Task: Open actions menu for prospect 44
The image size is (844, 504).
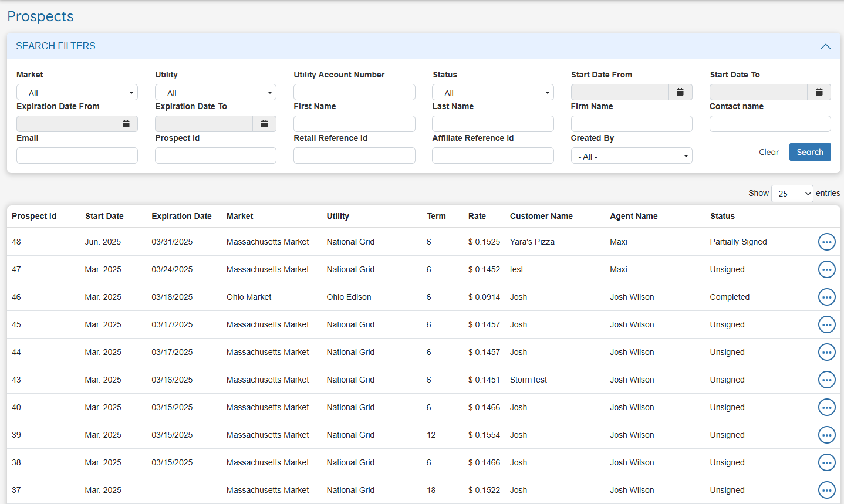Action: click(826, 352)
